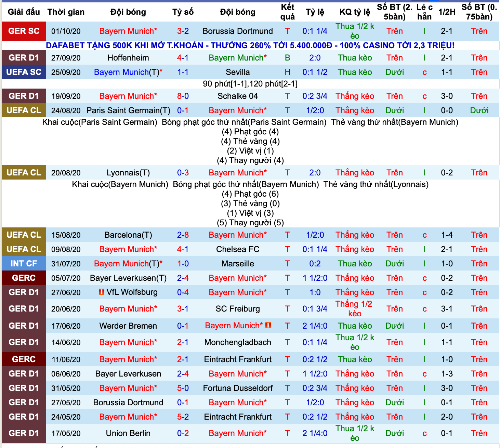Click Bayer Leverkusen(T) in the 05/07/20 row
This screenshot has height=448, width=500.
coord(128,278)
